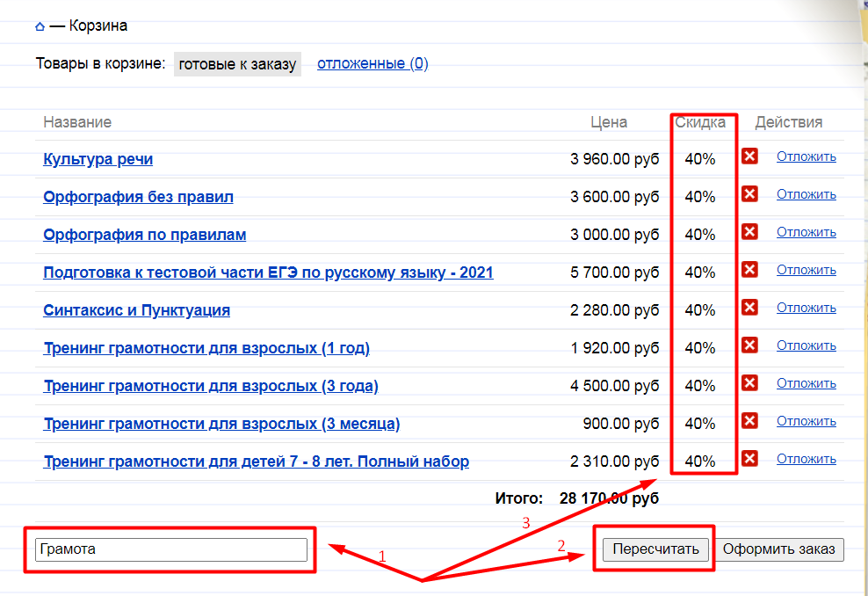
Task: Click 'Оформить заказ' button
Action: pyautogui.click(x=779, y=549)
